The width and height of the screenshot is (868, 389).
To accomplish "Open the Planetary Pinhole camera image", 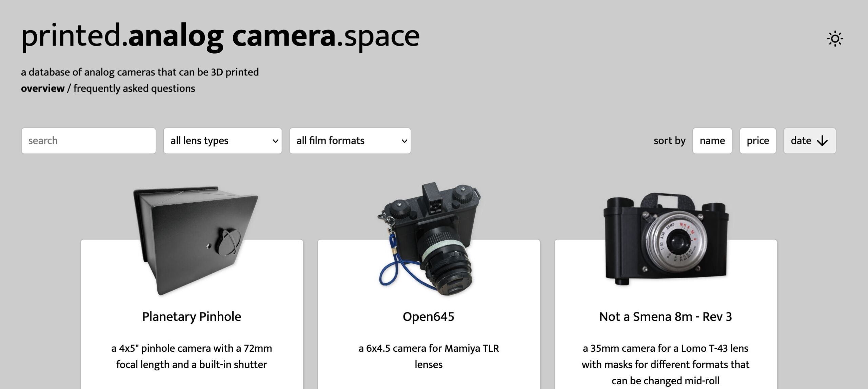I will 196,240.
